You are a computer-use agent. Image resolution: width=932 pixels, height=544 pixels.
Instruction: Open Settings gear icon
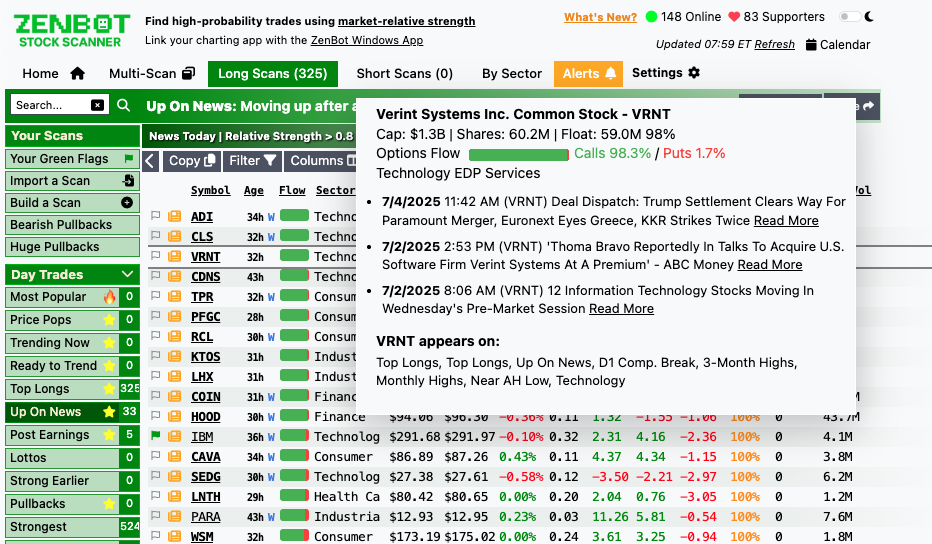[x=694, y=73]
